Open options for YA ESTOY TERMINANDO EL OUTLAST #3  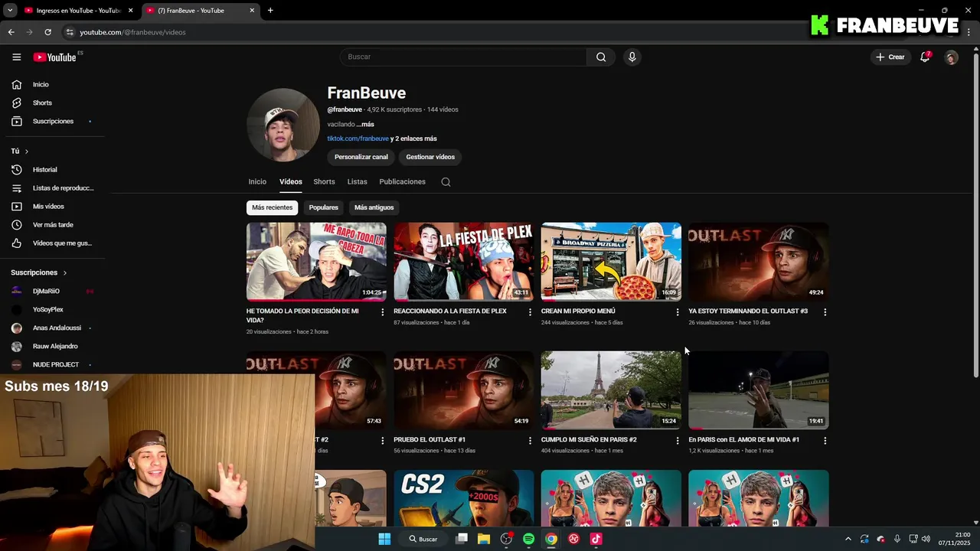click(825, 311)
